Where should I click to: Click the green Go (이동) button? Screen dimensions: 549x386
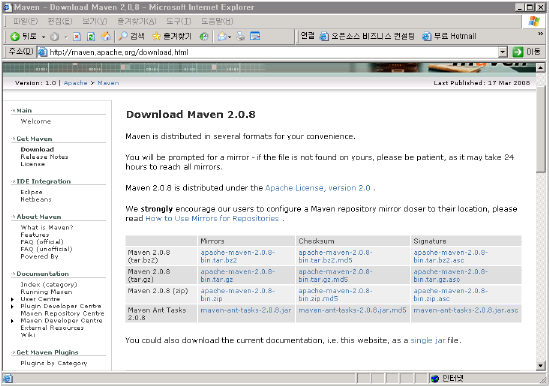(526, 52)
